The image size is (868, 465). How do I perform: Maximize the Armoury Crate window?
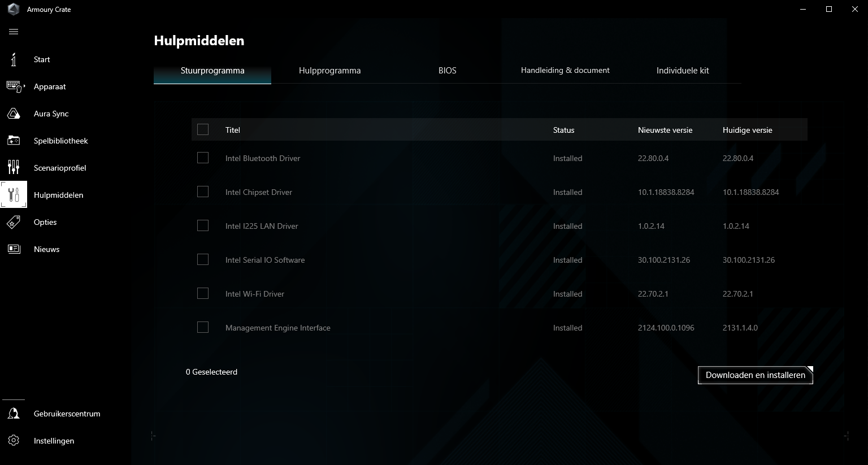point(829,9)
